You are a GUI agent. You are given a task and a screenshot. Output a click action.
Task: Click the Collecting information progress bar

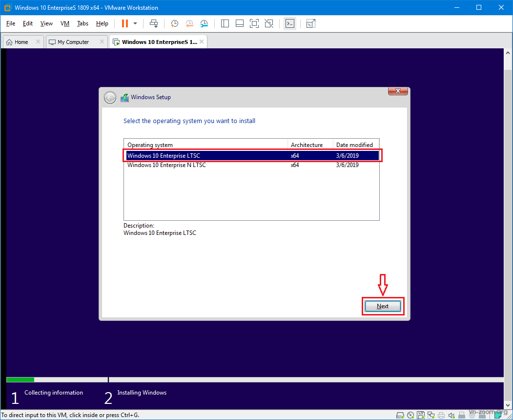57,380
